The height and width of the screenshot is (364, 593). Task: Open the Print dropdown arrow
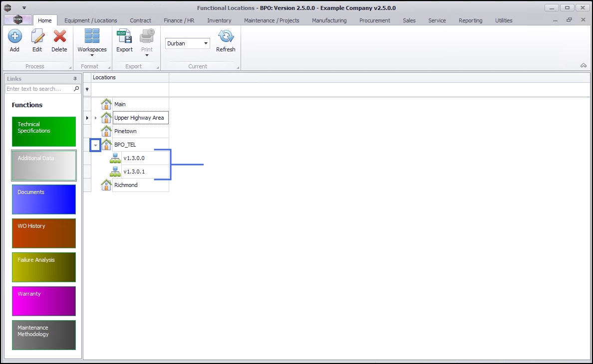(147, 55)
